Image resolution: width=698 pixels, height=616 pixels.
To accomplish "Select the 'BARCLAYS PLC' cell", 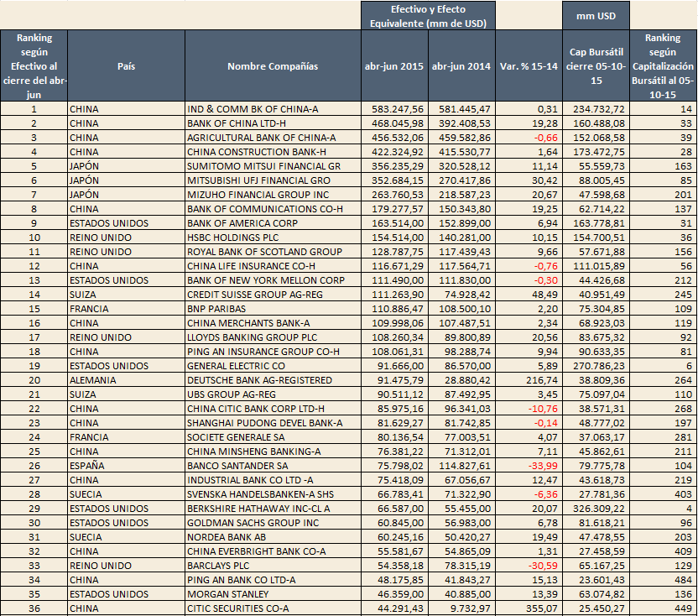I will click(273, 565).
